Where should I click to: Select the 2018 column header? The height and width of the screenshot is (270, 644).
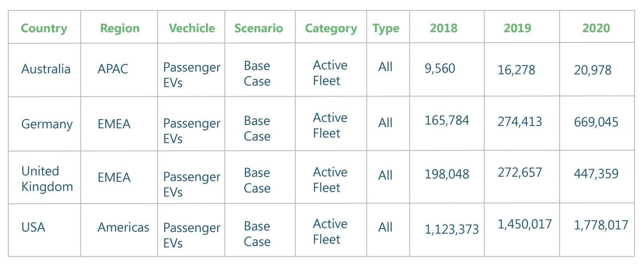tap(444, 28)
